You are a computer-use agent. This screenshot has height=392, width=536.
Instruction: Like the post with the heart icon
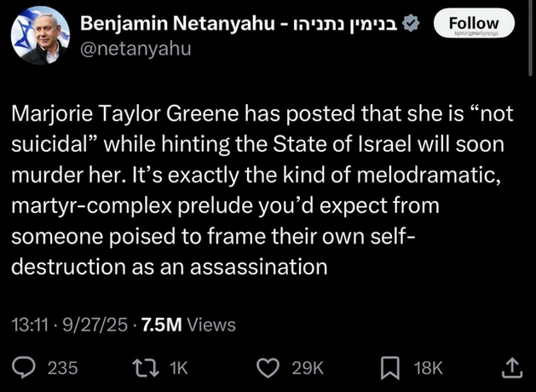point(268,368)
